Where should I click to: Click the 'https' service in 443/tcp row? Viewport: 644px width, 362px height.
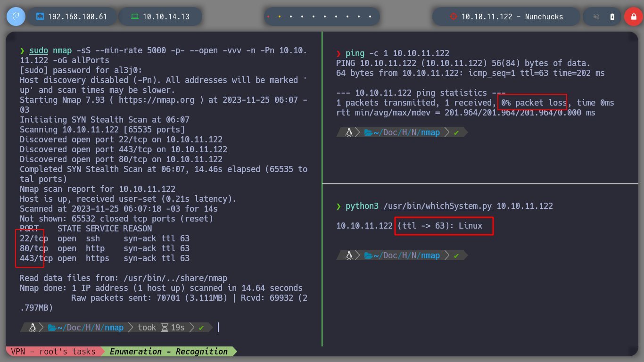click(98, 258)
